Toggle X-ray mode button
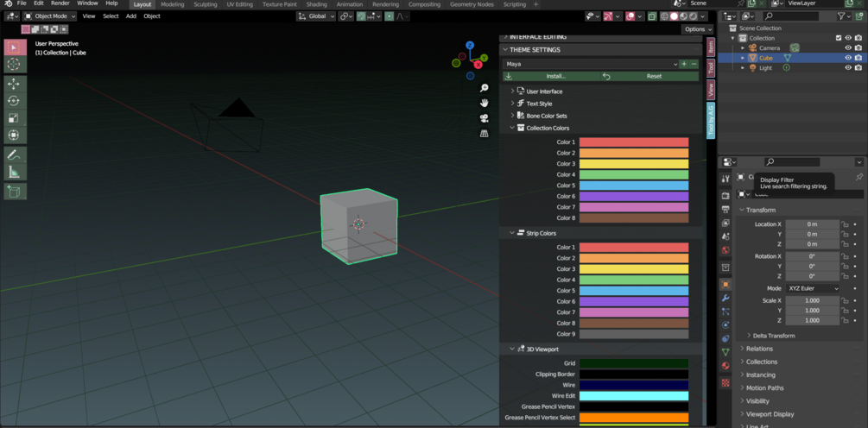 pyautogui.click(x=652, y=16)
